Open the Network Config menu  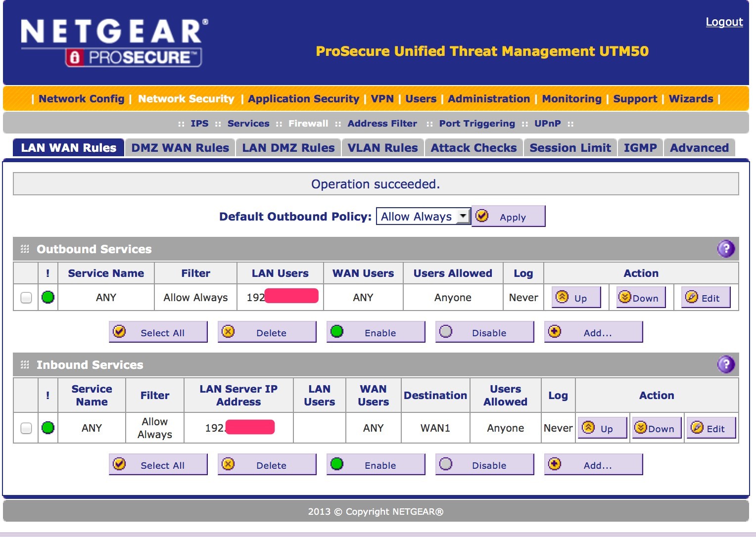[82, 98]
